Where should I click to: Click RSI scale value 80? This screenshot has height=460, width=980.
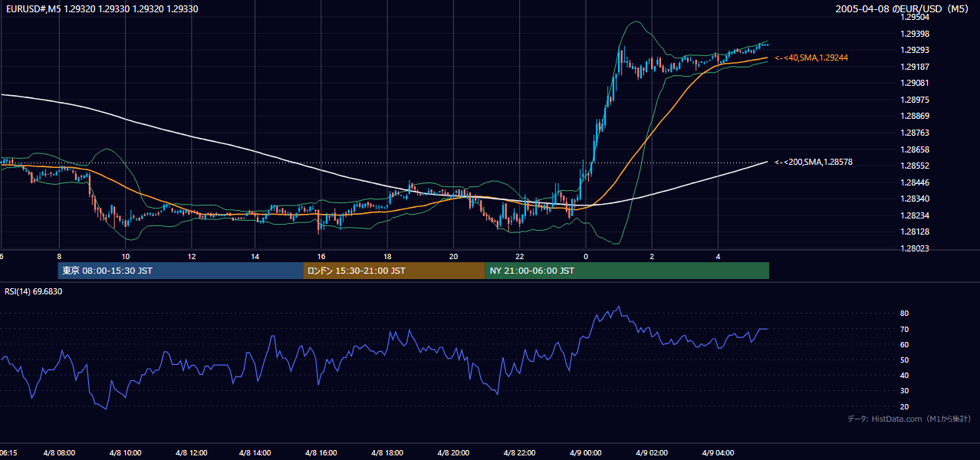(x=904, y=314)
